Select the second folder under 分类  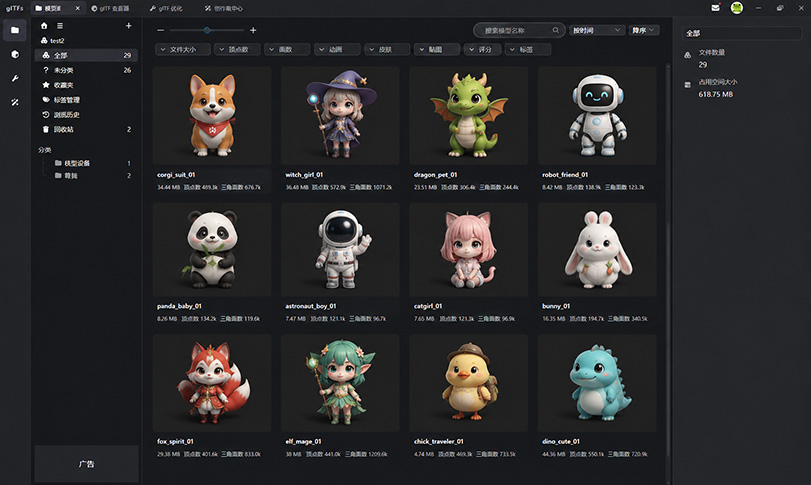[x=93, y=176]
